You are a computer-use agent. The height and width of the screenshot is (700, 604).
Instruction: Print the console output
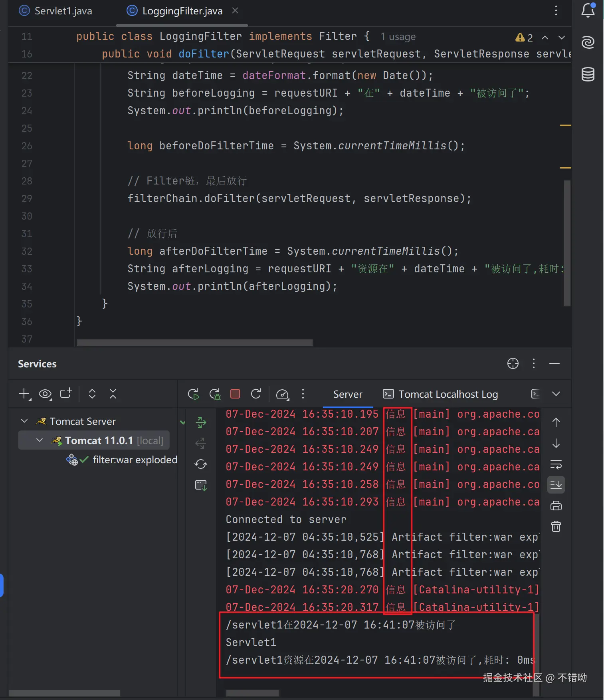[x=556, y=506]
